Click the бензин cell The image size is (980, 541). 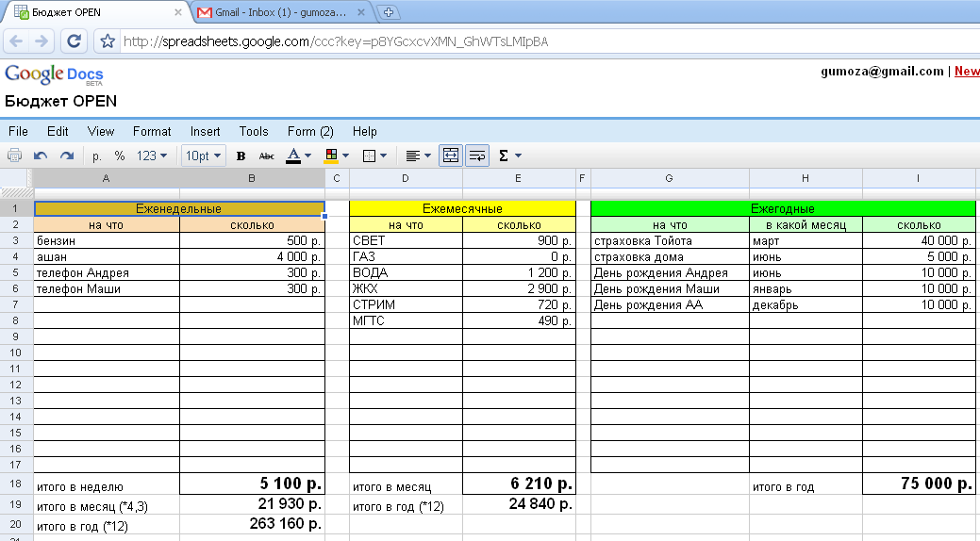107,240
